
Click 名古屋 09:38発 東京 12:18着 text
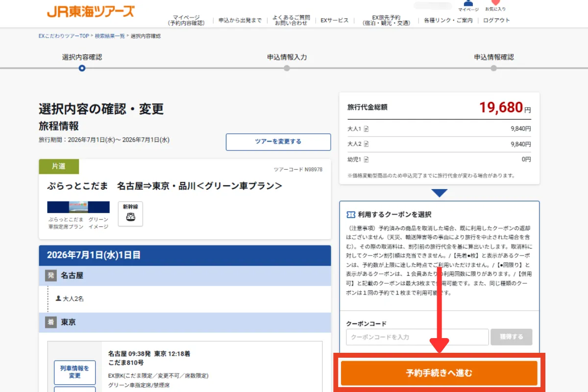click(x=149, y=354)
